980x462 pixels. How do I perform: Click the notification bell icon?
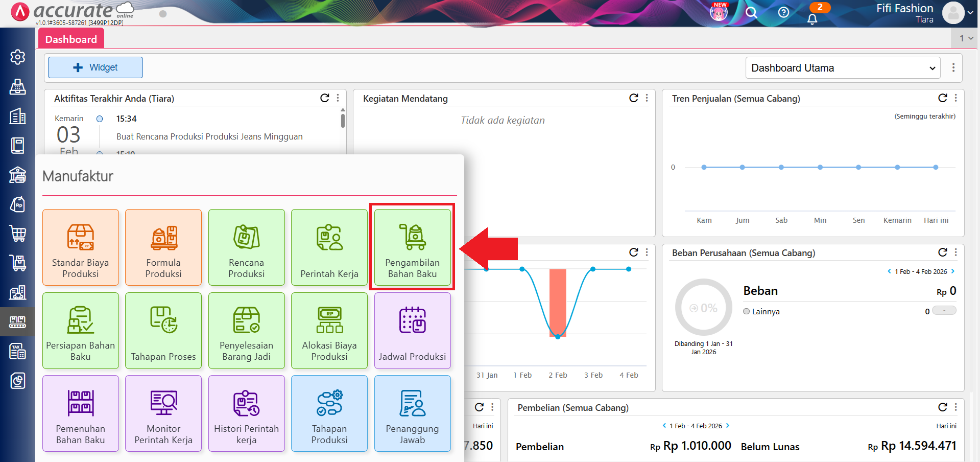tap(812, 19)
